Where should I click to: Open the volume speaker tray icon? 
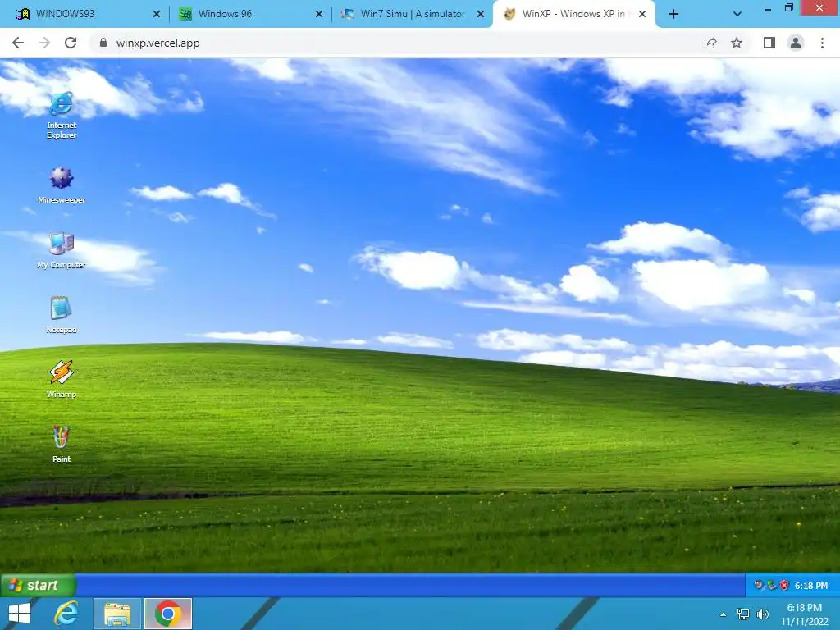763,614
